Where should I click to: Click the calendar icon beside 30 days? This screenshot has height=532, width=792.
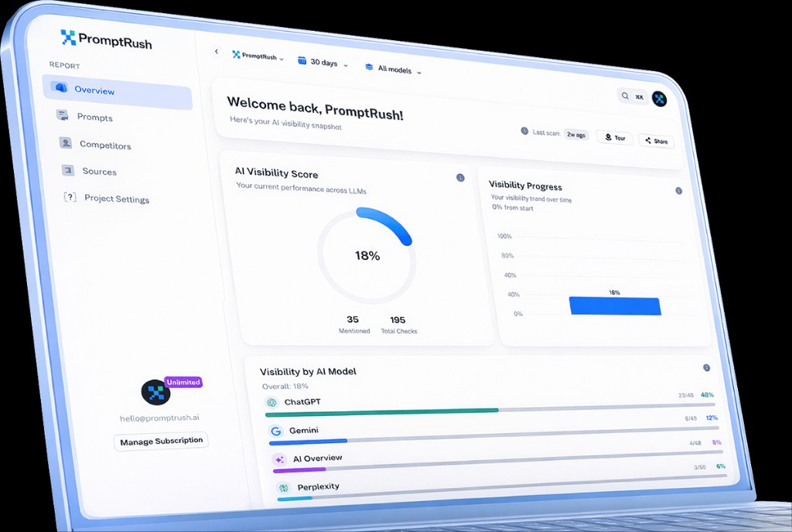coord(302,60)
